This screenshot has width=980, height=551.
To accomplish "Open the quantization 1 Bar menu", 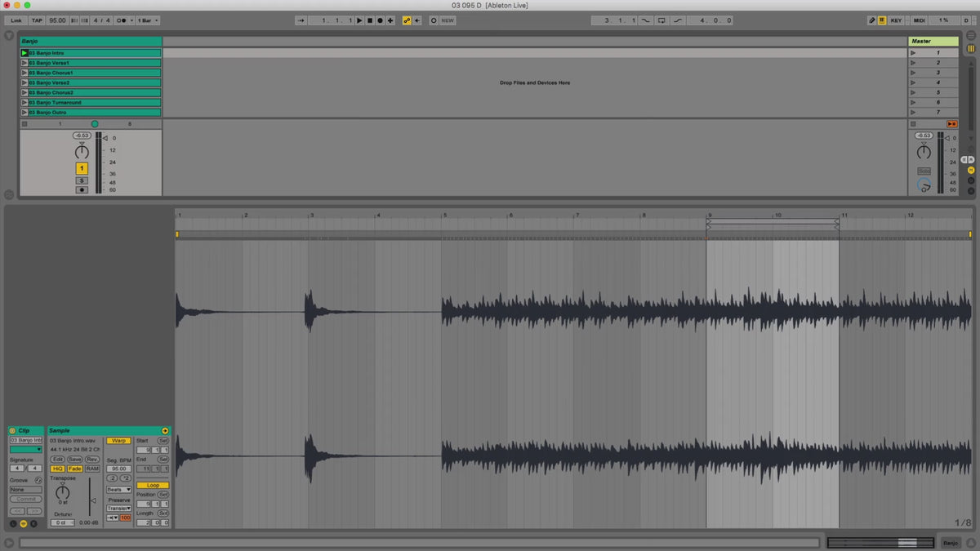I will point(148,20).
